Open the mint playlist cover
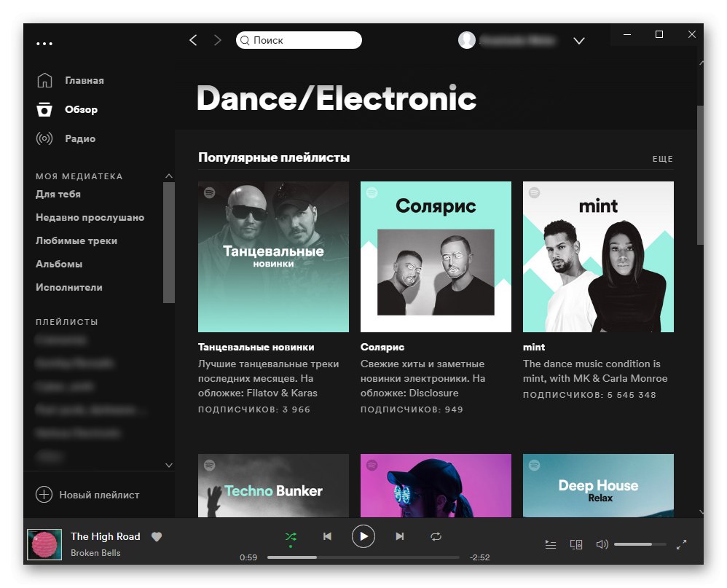Viewport: 727px width, 588px height. [598, 256]
